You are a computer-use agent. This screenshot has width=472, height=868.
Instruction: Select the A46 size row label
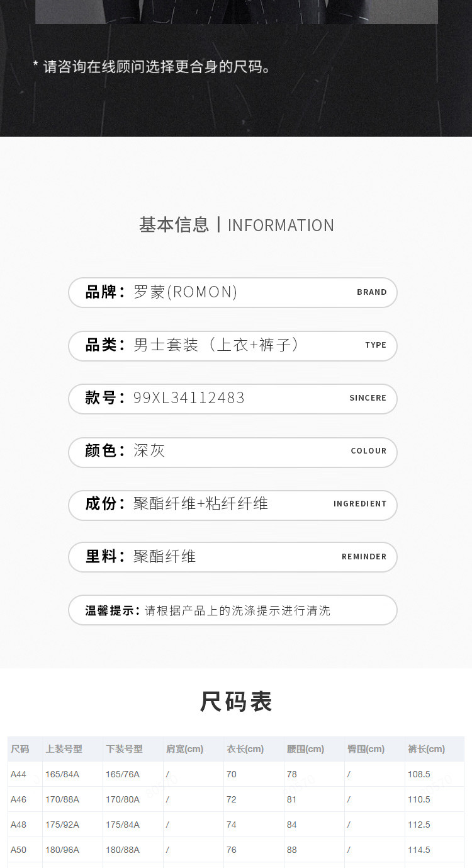tap(19, 799)
